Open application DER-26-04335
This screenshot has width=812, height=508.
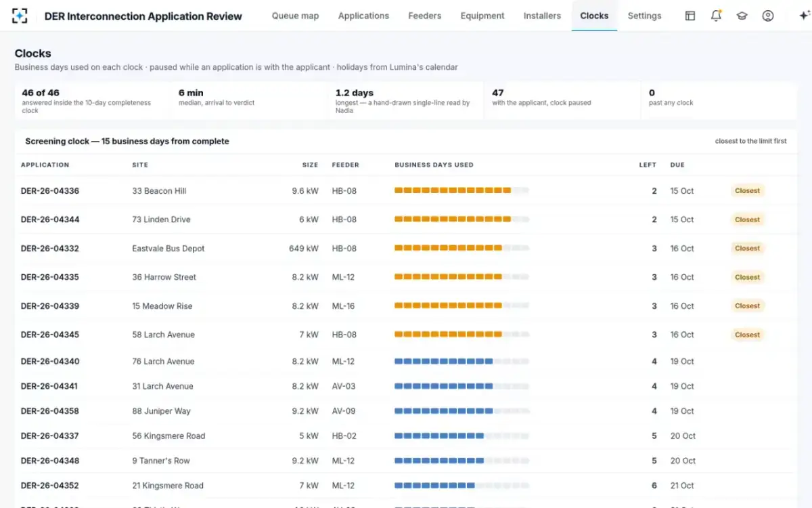pyautogui.click(x=50, y=277)
